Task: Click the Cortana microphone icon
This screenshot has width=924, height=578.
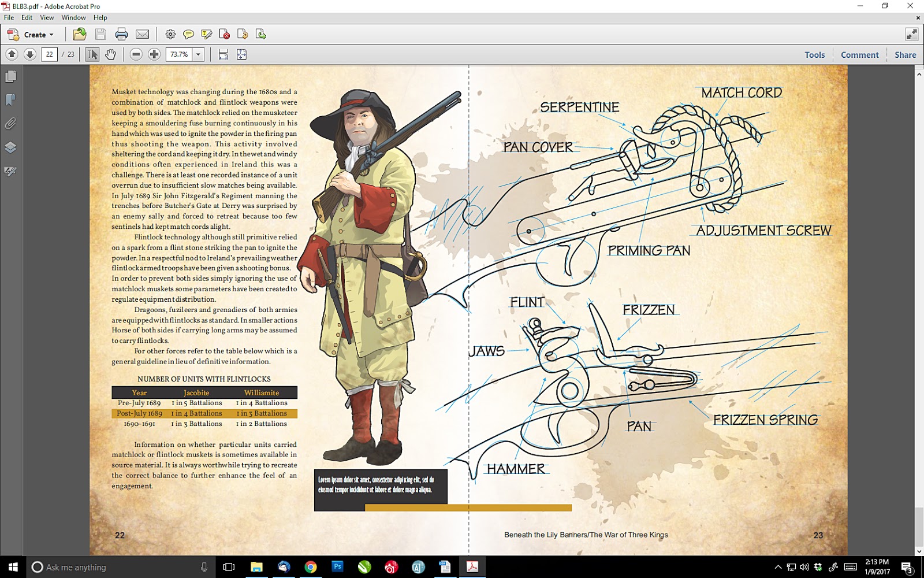Action: pos(204,567)
